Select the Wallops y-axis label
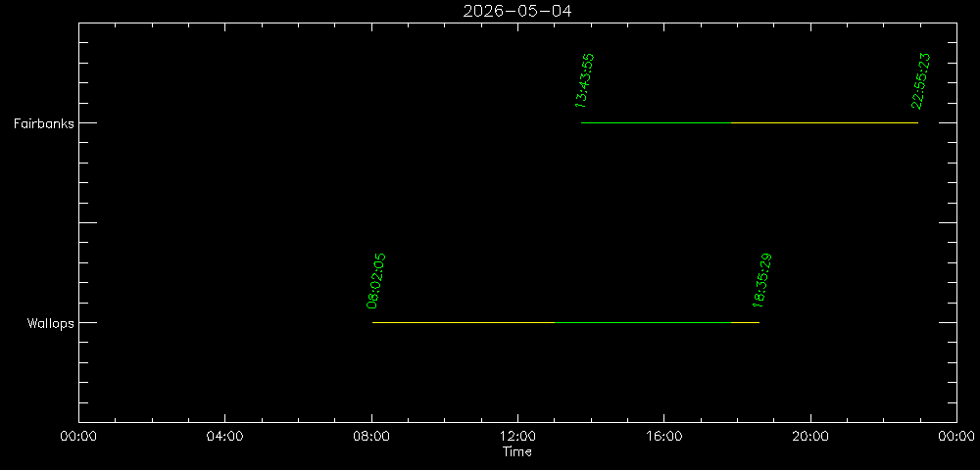Viewport: 980px width, 470px height. tap(50, 323)
